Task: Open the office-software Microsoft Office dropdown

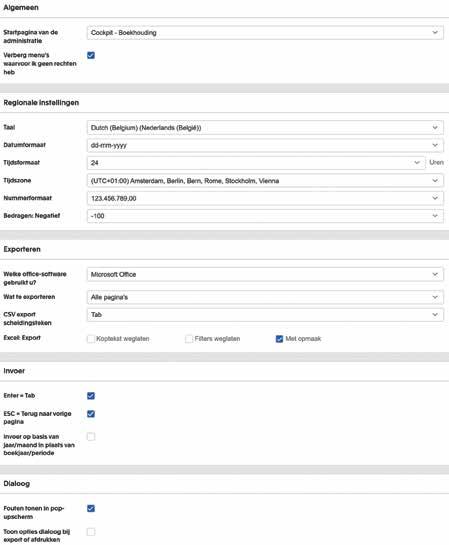Action: (265, 274)
